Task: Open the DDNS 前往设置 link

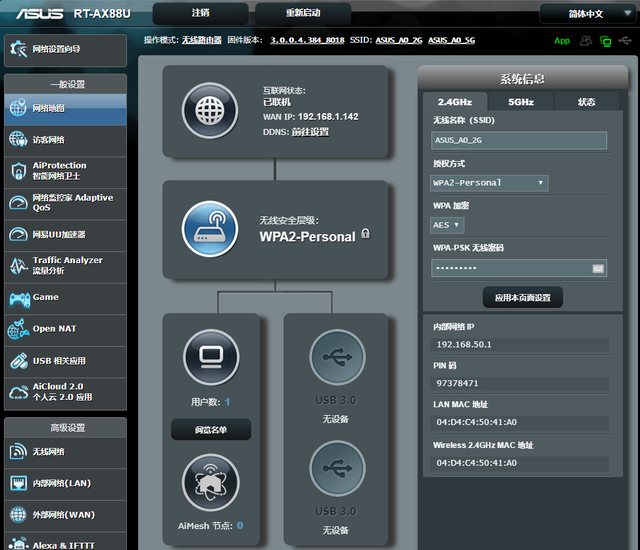Action: [x=310, y=132]
